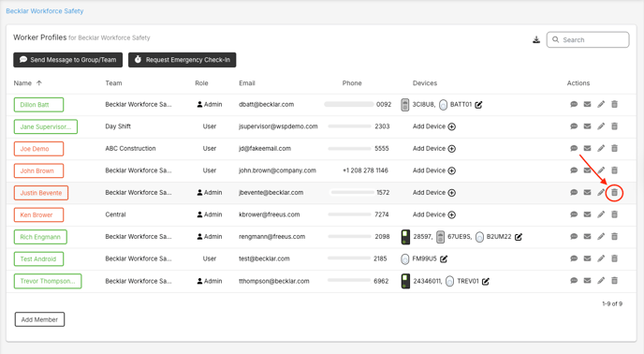Edit Dillon Batt's profile with the pencil icon
Viewport: 644px width, 354px height.
(x=601, y=105)
